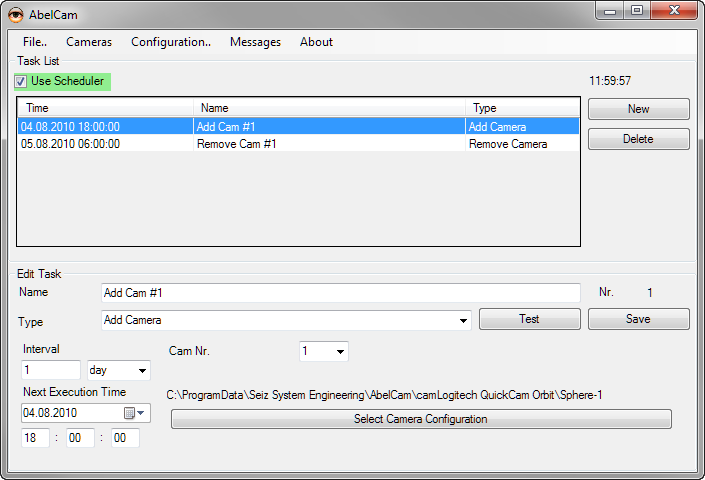This screenshot has width=705, height=480.
Task: Click the hour field showing 18
Action: click(x=35, y=438)
